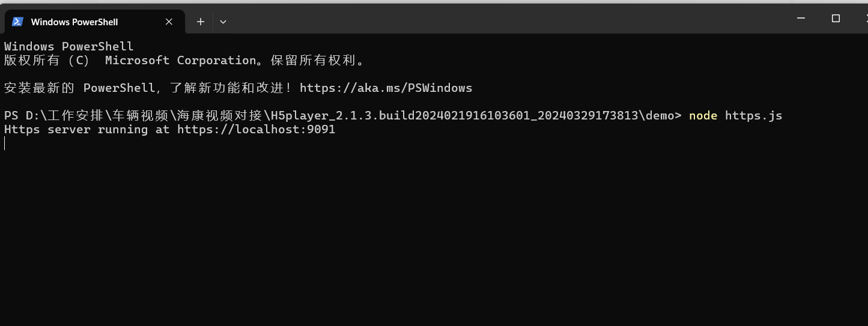Click the https.js argument text
Viewport: 868px width, 326px height.
[753, 116]
